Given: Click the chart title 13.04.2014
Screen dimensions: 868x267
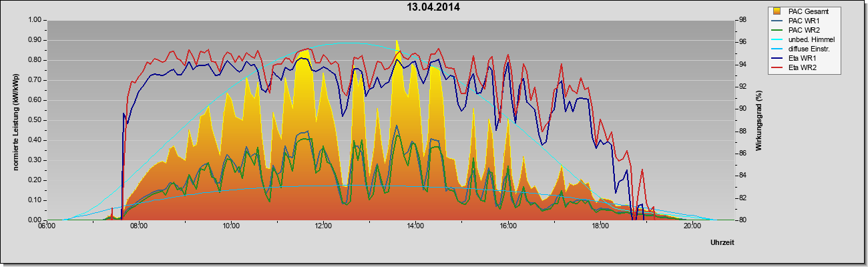Looking at the screenshot, I should point(433,7).
